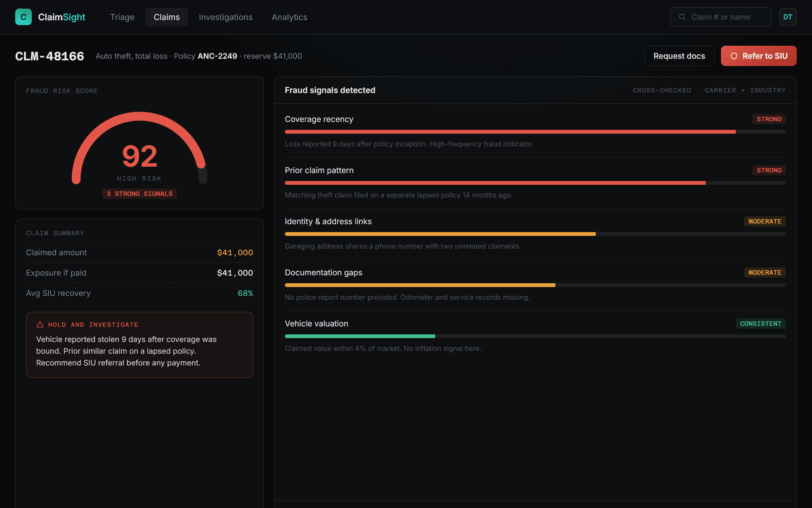The height and width of the screenshot is (508, 812).
Task: Click the claim ID CLM-48166
Action: (x=49, y=56)
